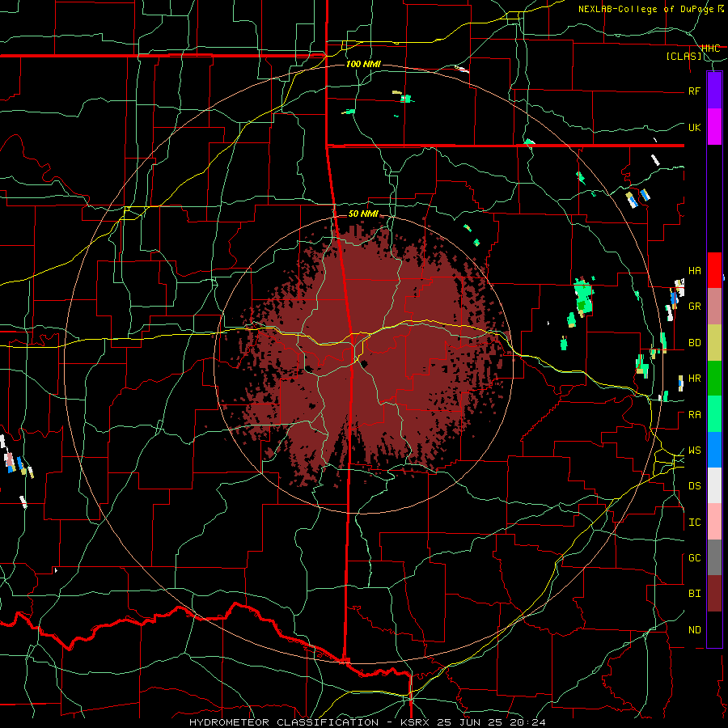Image resolution: width=728 pixels, height=728 pixels.
Task: Click the 'NEXLAB-College of DuPage' credit text
Action: click(x=646, y=9)
